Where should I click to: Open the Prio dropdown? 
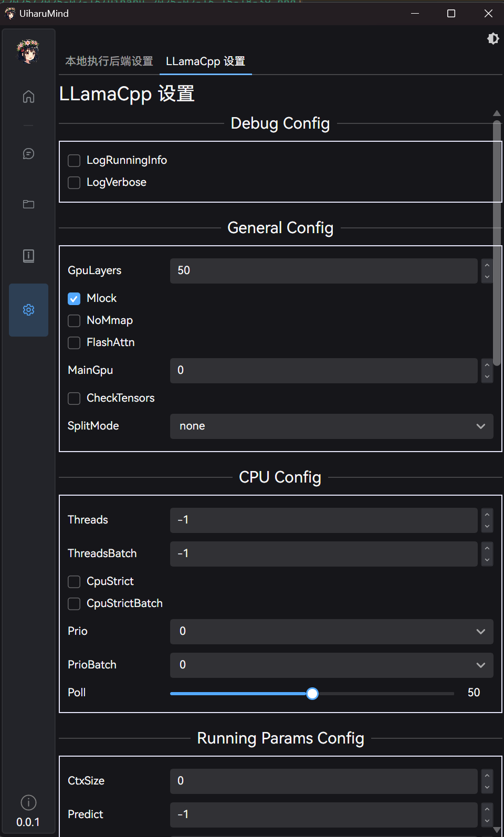point(331,632)
